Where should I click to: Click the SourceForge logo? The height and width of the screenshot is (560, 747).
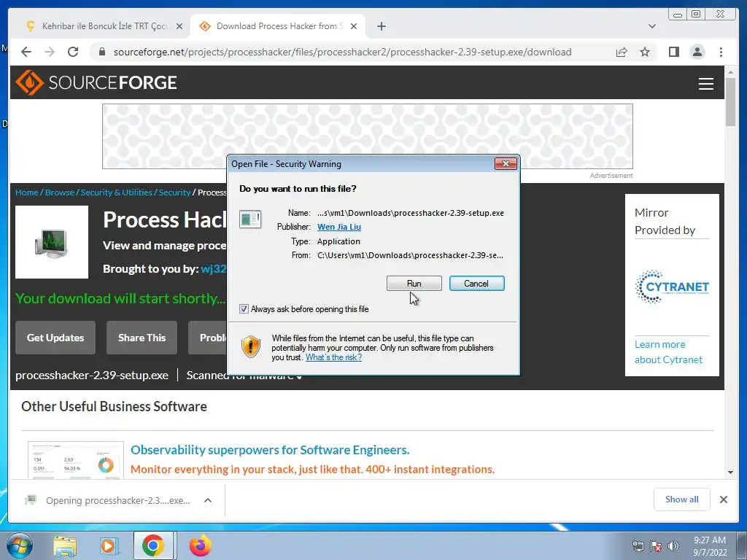[x=96, y=82]
